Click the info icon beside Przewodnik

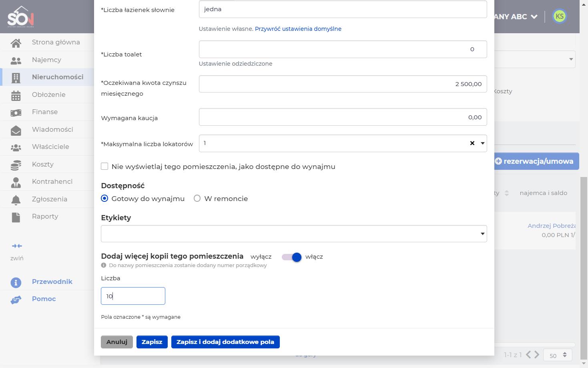(16, 283)
